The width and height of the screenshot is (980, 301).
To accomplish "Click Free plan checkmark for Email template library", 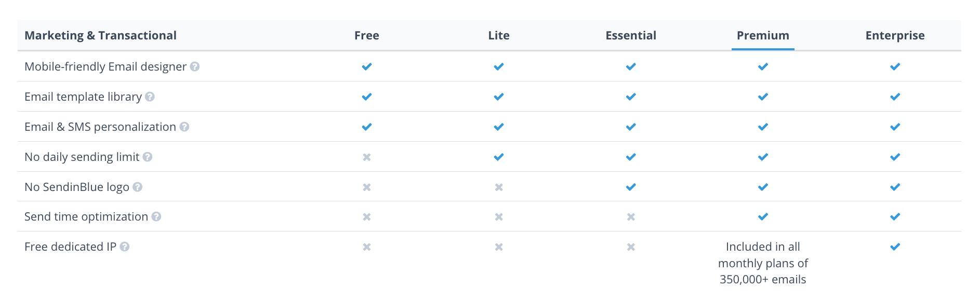I will pyautogui.click(x=367, y=97).
